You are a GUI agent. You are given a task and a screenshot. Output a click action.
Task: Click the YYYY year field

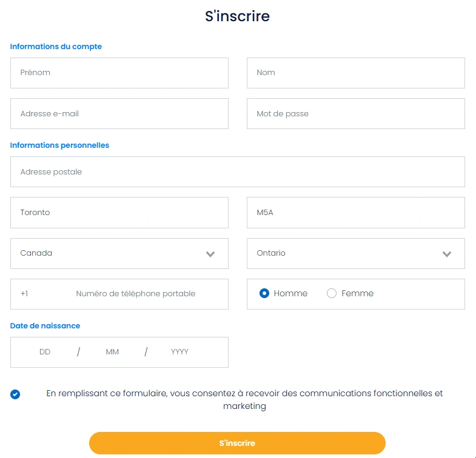(179, 352)
